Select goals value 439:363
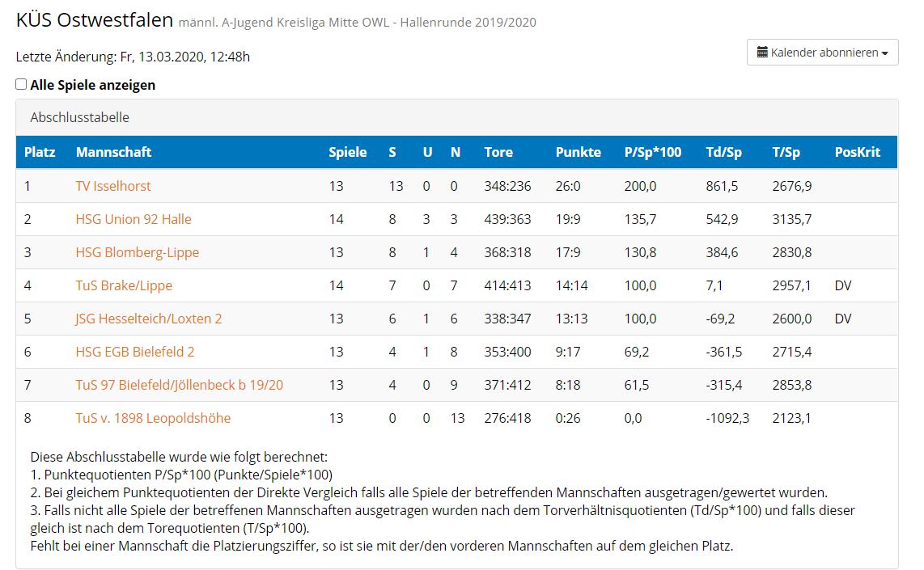 (x=507, y=219)
